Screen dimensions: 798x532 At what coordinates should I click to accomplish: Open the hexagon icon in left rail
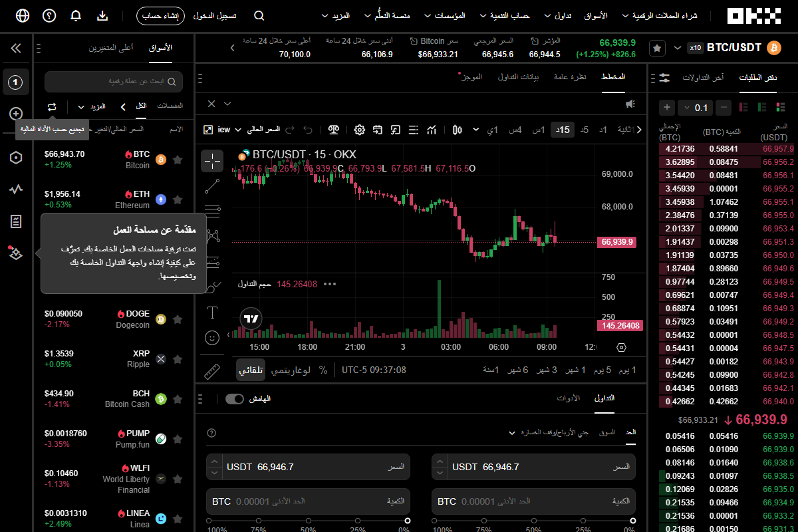point(16,158)
